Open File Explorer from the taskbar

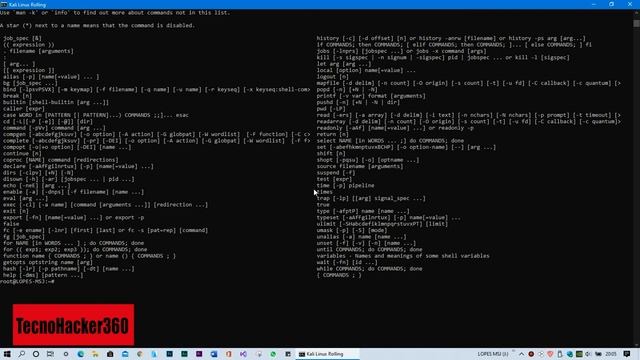click(95, 354)
